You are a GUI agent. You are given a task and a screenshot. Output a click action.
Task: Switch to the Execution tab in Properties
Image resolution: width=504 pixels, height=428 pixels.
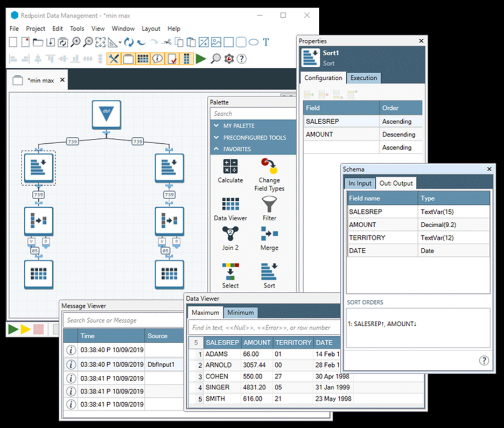pos(363,78)
